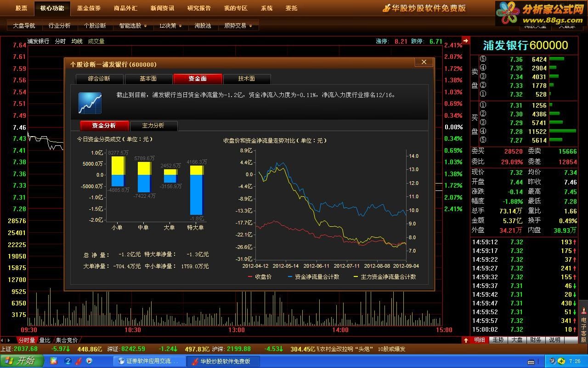
Task: Click the 均线 label above chart
Action: click(77, 41)
